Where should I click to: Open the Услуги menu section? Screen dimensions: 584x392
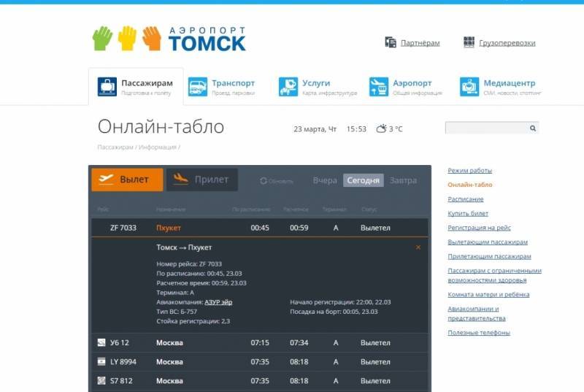[x=316, y=83]
